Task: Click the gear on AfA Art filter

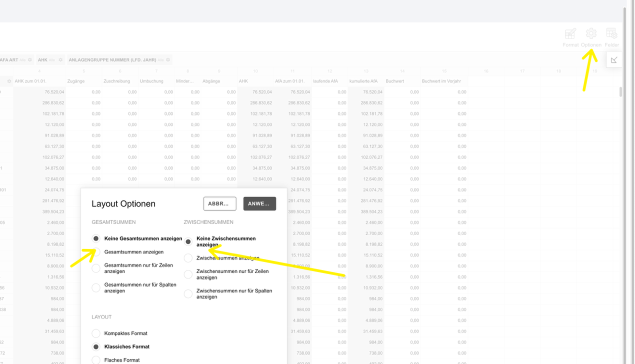Action: (30, 60)
